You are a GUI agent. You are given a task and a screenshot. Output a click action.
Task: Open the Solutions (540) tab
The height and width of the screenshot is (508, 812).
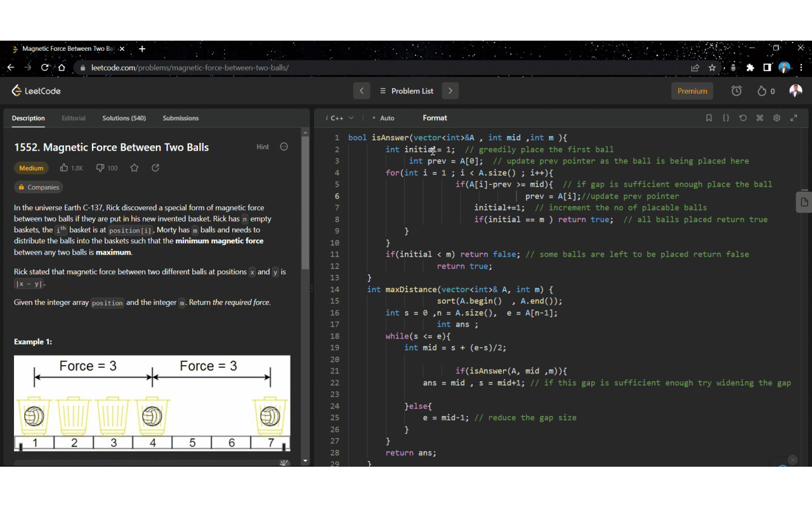coord(124,118)
